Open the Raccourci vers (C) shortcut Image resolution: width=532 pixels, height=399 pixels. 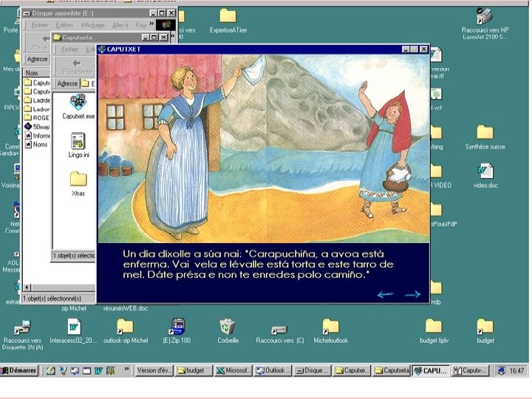pyautogui.click(x=280, y=335)
